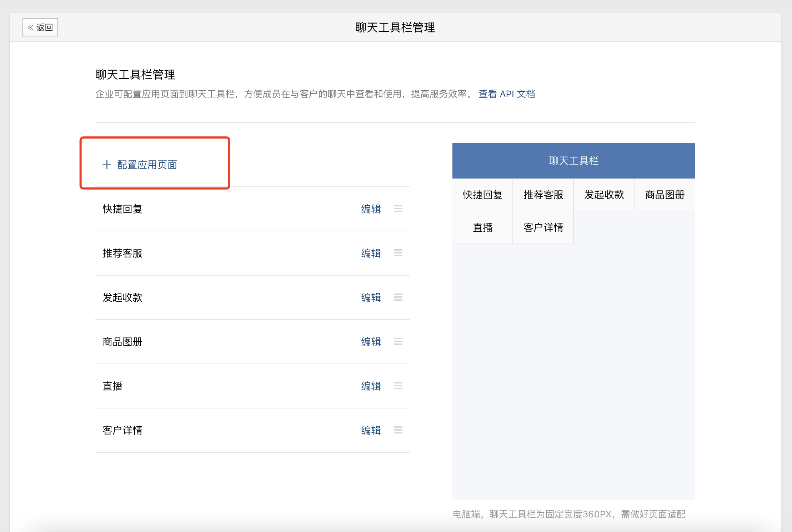Select 直播 tab in toolbar preview
The width and height of the screenshot is (792, 532).
pyautogui.click(x=482, y=227)
